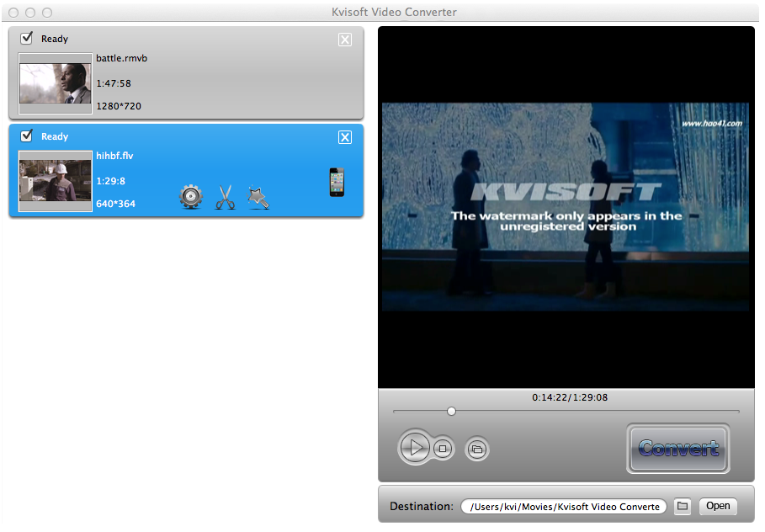Click the video preview area

[x=566, y=207]
